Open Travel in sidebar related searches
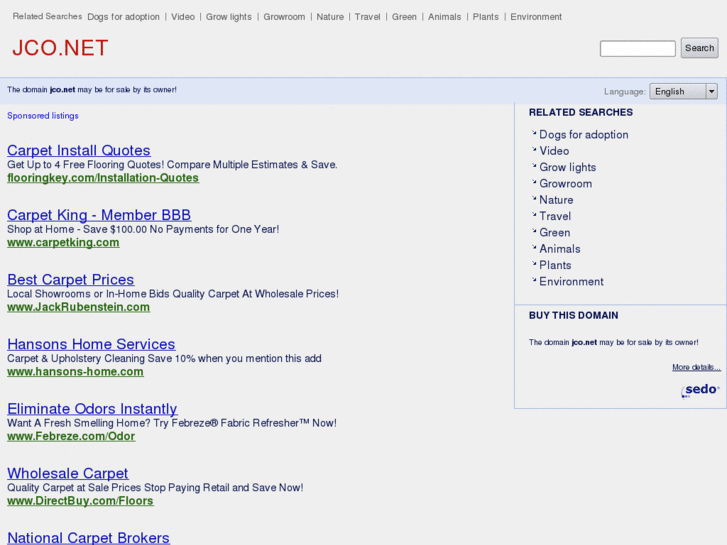This screenshot has height=545, width=727. tap(555, 216)
